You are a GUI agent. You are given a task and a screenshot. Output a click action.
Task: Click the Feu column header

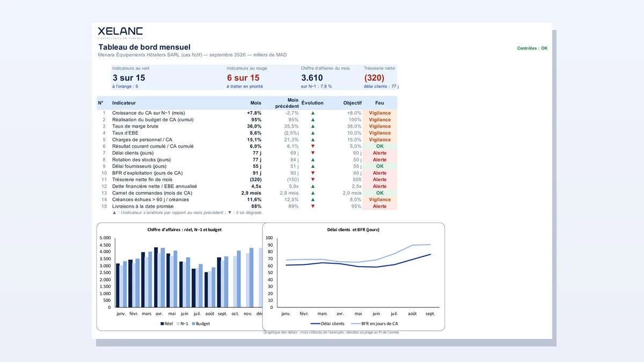tap(379, 103)
